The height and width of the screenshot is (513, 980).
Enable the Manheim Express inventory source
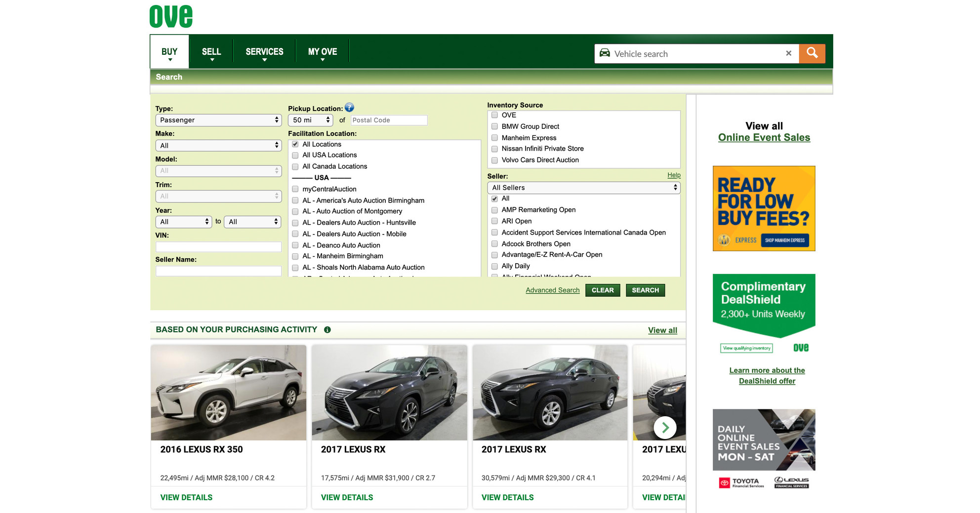(x=494, y=138)
